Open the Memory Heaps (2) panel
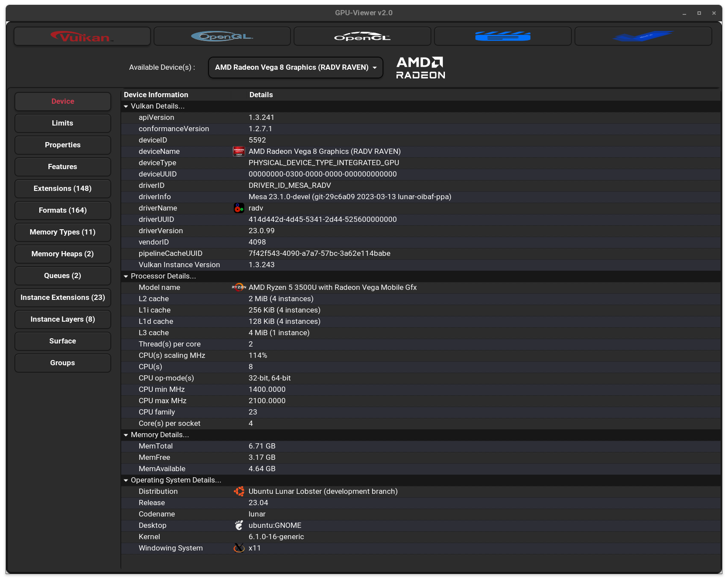 point(62,254)
